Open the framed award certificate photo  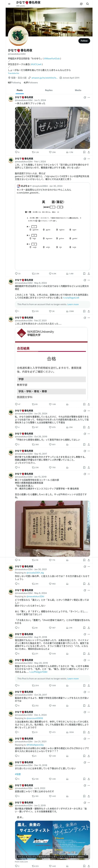[x=52, y=529]
